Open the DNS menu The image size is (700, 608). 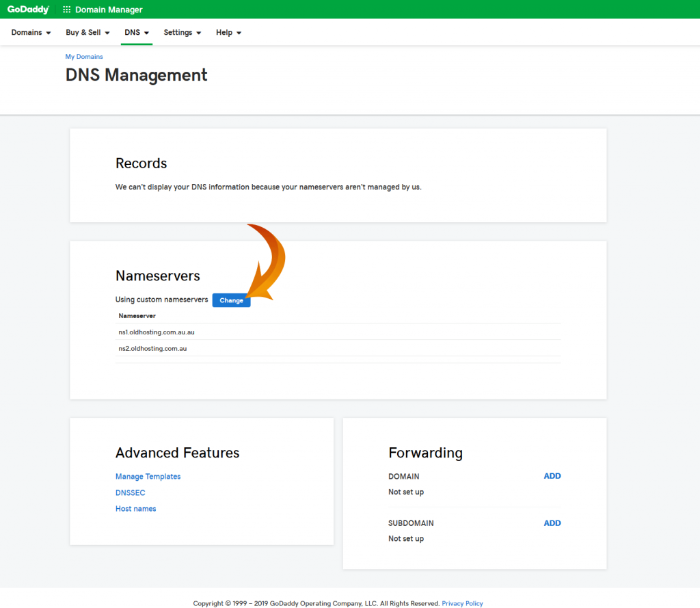(x=137, y=32)
